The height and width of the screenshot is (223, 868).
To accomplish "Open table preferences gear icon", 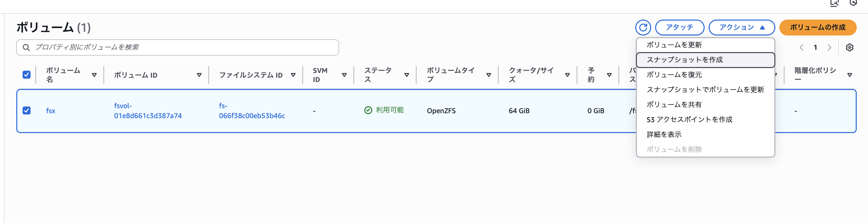I will (x=849, y=47).
